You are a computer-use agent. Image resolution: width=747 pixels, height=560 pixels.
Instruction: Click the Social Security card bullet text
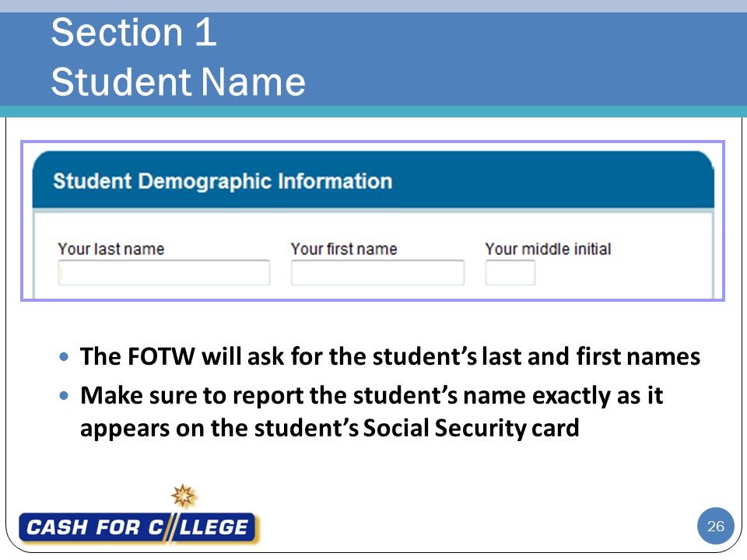372,411
